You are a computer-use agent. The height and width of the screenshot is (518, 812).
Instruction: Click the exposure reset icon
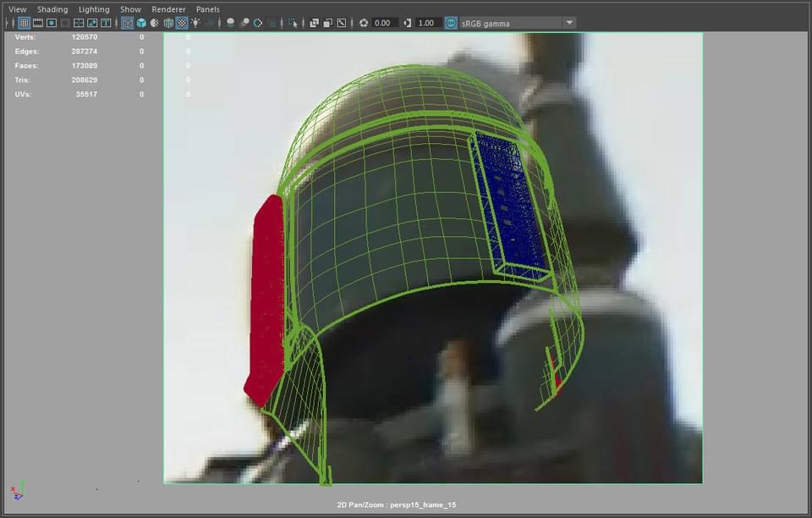pos(364,23)
